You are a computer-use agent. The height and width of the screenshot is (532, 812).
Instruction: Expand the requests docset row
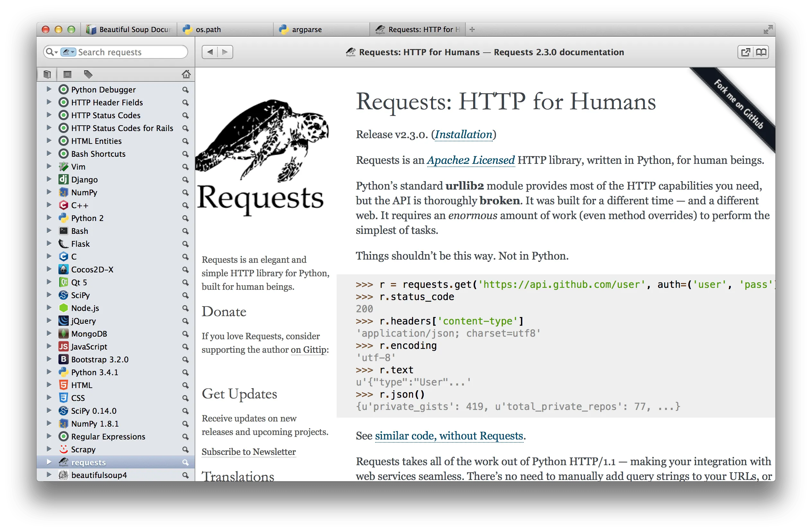coord(49,462)
